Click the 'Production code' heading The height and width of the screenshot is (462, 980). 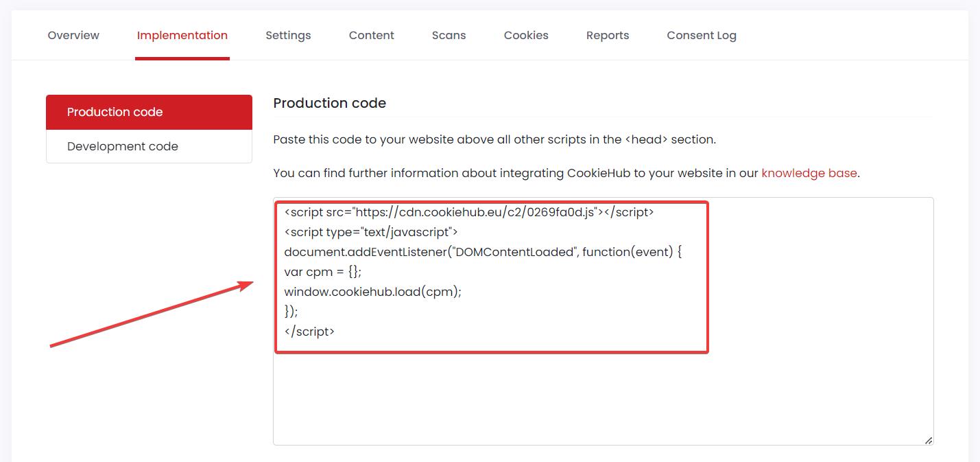pos(330,103)
